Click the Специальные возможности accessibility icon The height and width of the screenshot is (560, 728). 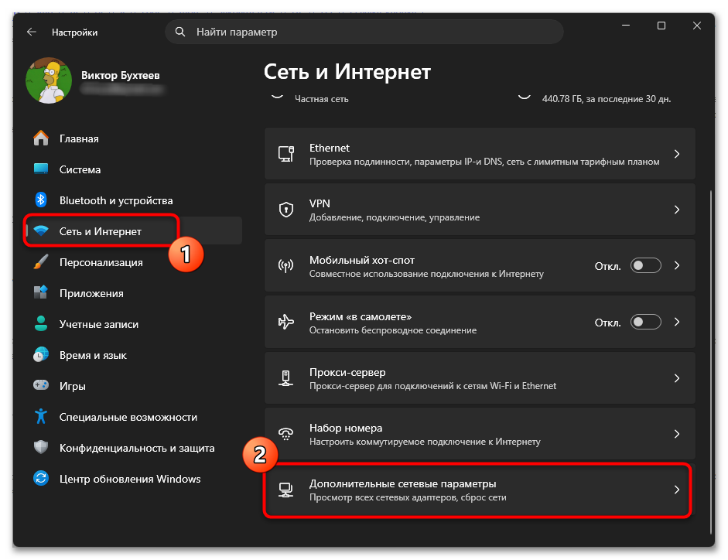coord(41,416)
